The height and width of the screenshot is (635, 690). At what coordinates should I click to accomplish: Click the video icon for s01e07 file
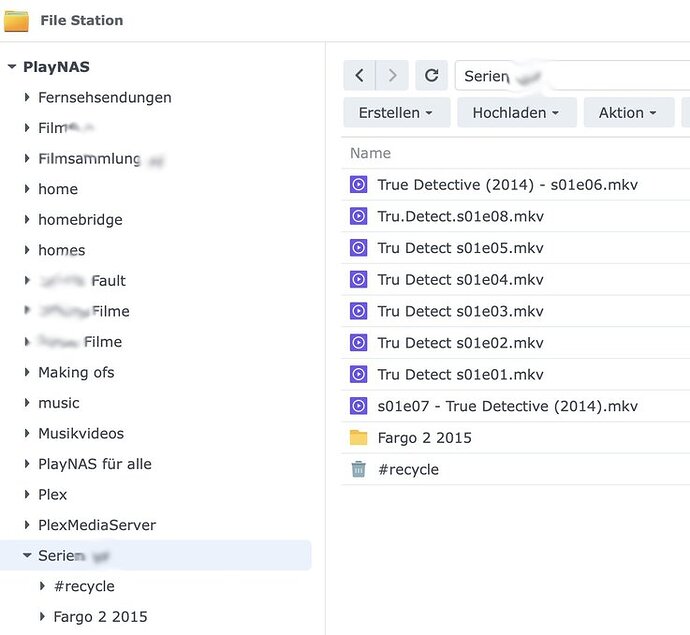pyautogui.click(x=359, y=406)
